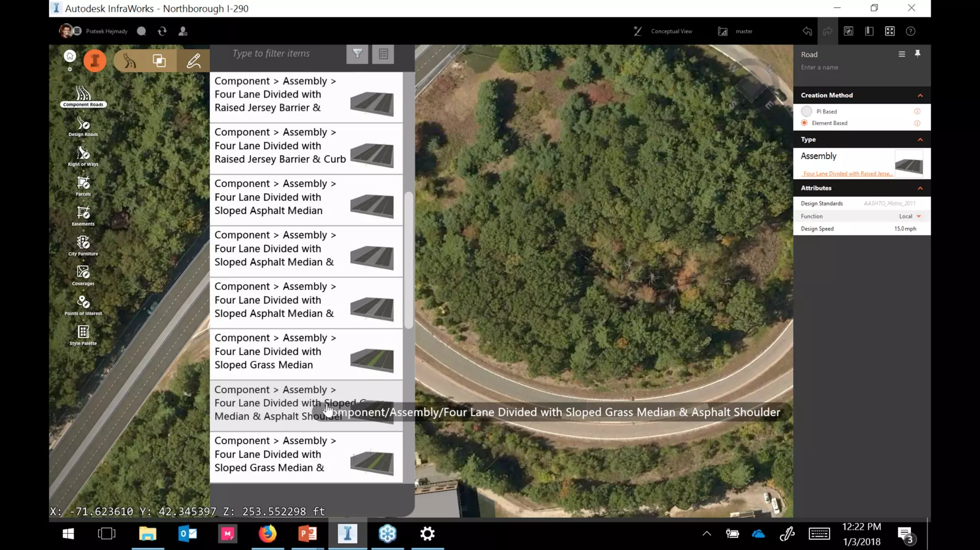
Task: Choose Four Lane Divided with Sloped Asphalt Median
Action: click(306, 200)
